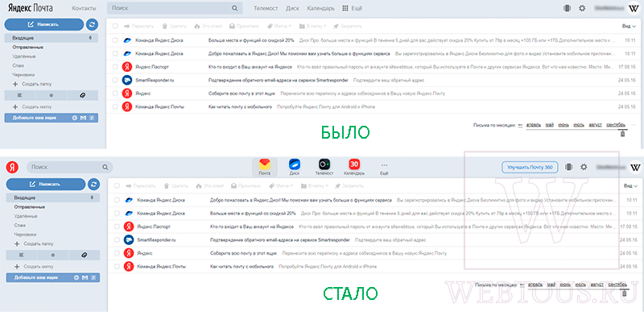
Task: Tick select-all checkbox in new interface toolbar
Action: pyautogui.click(x=117, y=185)
